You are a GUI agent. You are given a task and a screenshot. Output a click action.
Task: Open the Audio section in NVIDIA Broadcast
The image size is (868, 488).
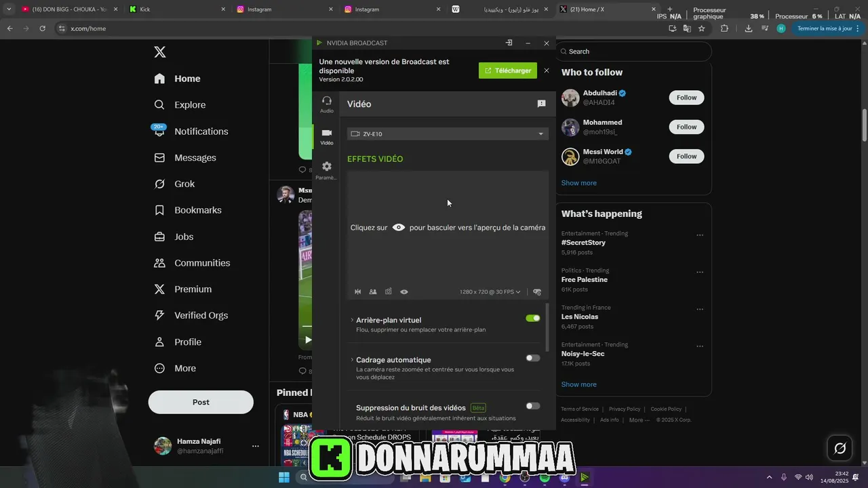click(x=327, y=104)
